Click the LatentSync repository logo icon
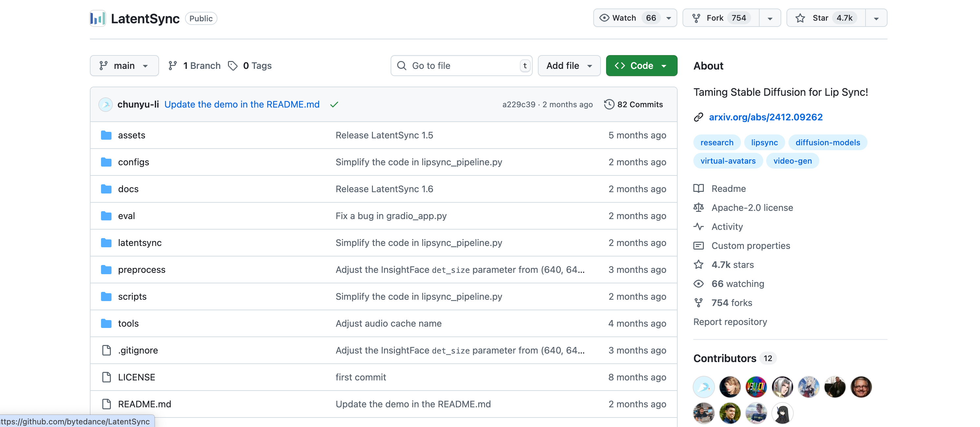The width and height of the screenshot is (980, 427). (97, 18)
